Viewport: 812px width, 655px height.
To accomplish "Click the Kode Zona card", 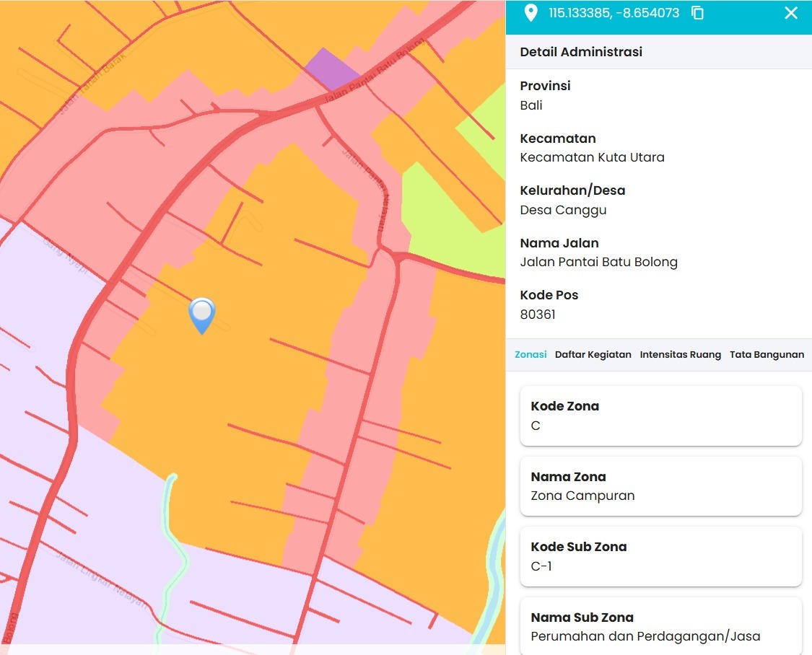I will coord(660,416).
